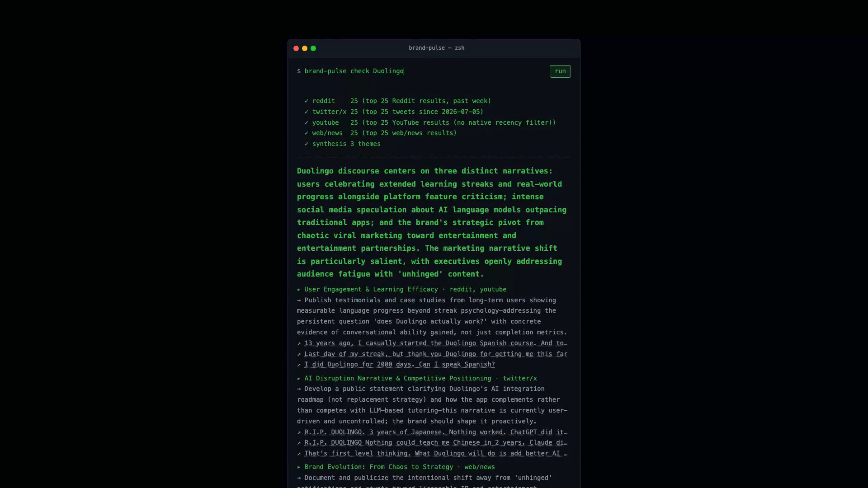The height and width of the screenshot is (488, 868).
Task: Click the window title 'brand-pulse — zsh'
Action: point(436,48)
